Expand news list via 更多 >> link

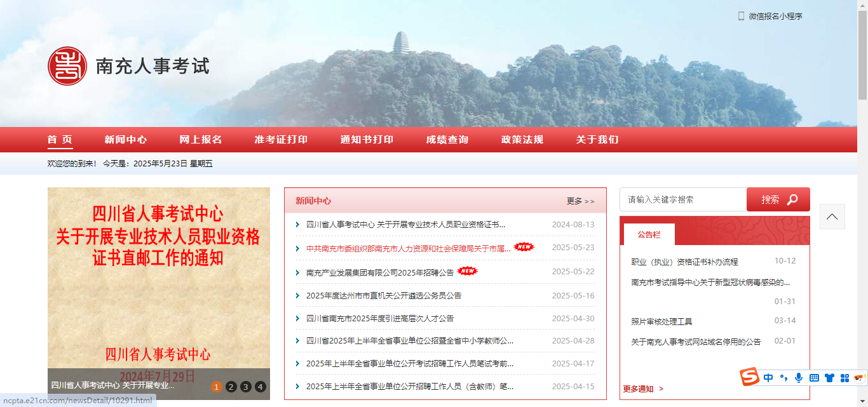click(x=581, y=201)
